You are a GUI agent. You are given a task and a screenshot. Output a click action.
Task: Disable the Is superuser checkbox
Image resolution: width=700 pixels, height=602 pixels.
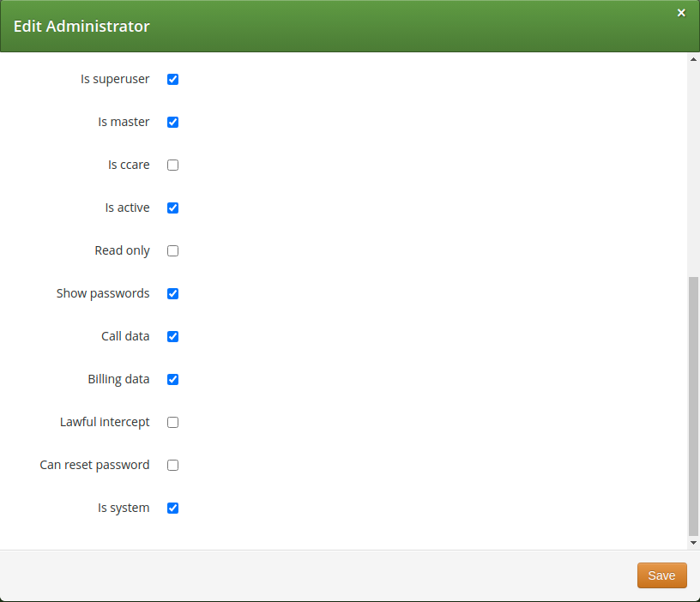[172, 79]
